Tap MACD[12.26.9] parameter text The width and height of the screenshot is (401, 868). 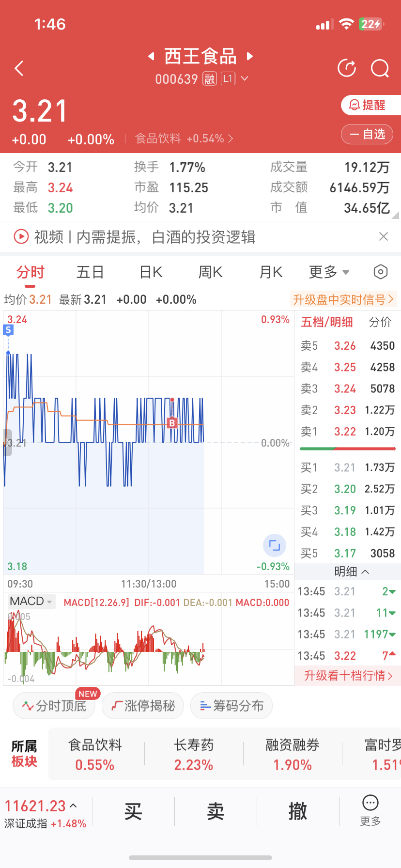coord(97,603)
